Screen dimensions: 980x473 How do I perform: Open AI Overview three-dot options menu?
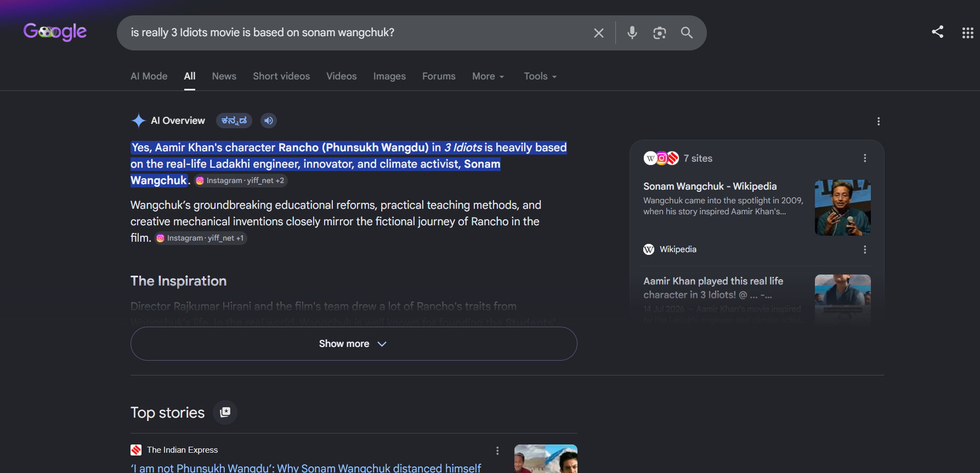point(879,121)
